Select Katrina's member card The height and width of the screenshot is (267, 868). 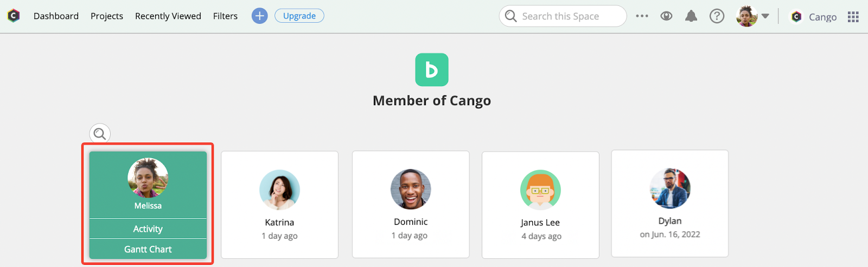click(279, 205)
